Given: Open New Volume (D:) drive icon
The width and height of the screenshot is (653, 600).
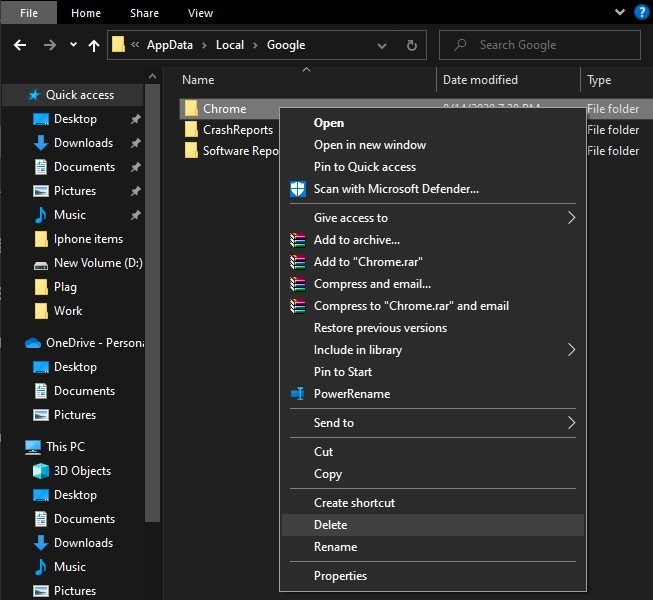Looking at the screenshot, I should click(x=41, y=265).
